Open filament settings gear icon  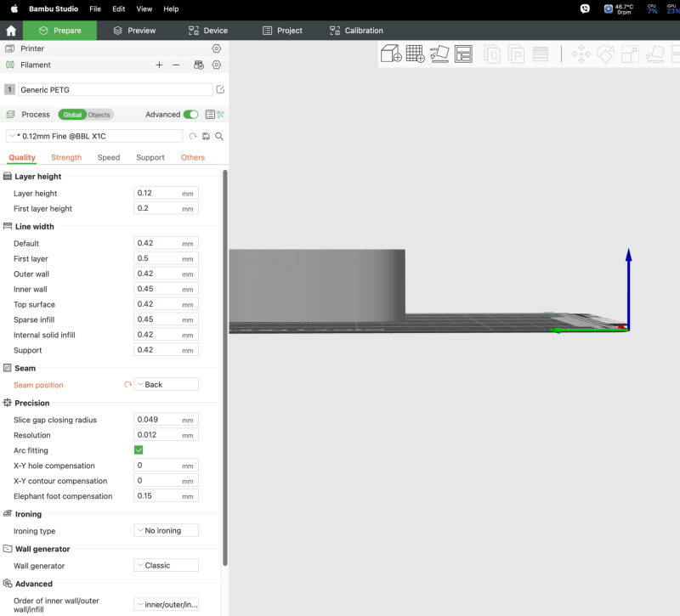coord(217,65)
